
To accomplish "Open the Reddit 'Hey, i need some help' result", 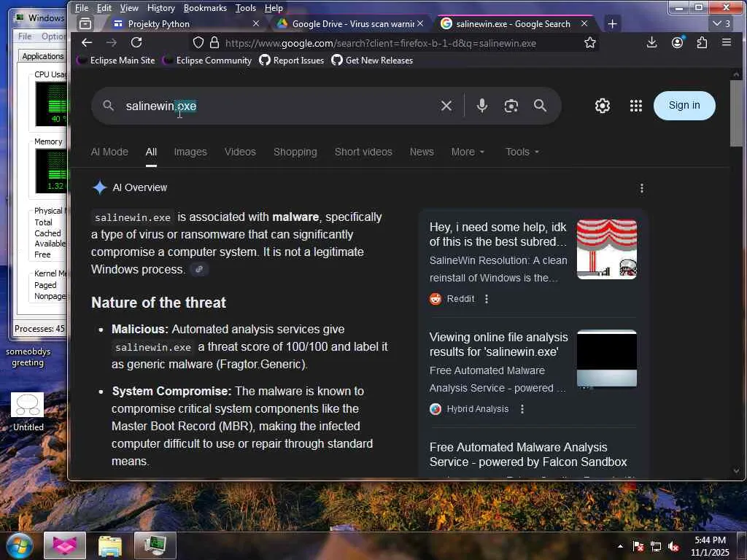I will tap(498, 234).
